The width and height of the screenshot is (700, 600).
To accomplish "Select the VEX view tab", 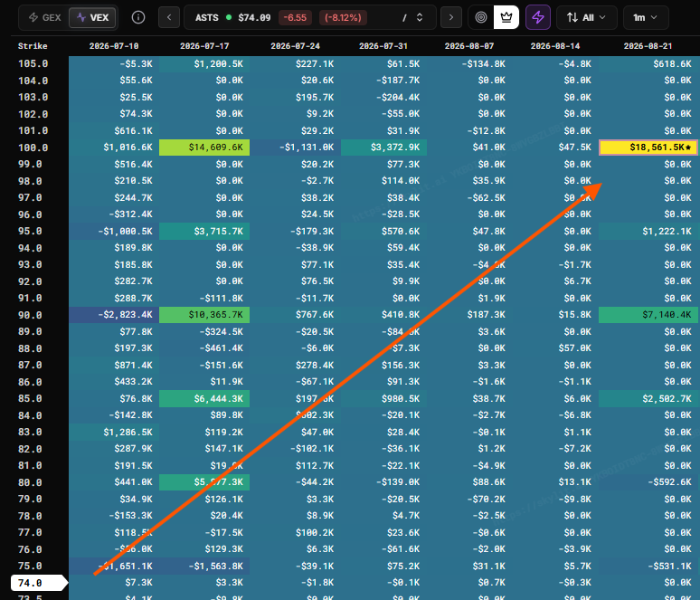I will pyautogui.click(x=92, y=17).
